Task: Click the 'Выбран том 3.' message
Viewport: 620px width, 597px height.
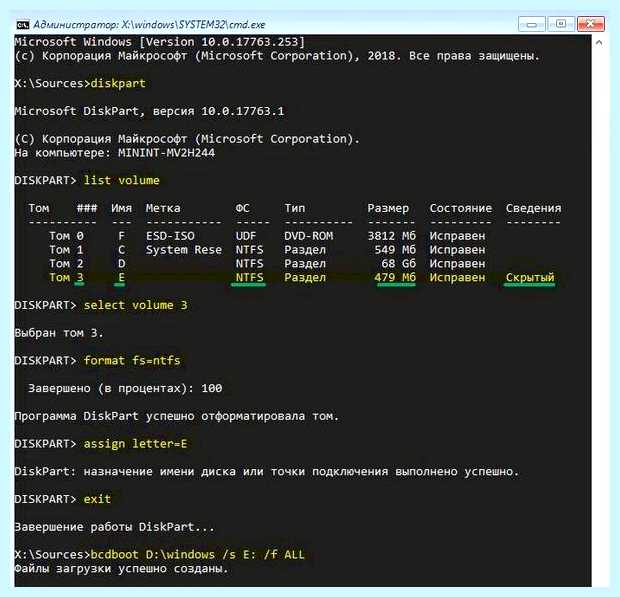Action: 59,333
